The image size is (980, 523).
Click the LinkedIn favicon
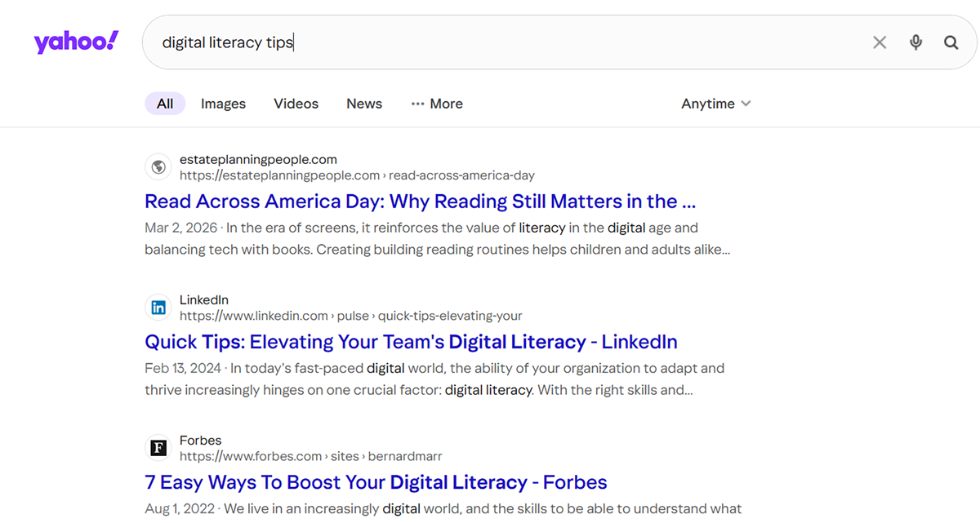(158, 308)
